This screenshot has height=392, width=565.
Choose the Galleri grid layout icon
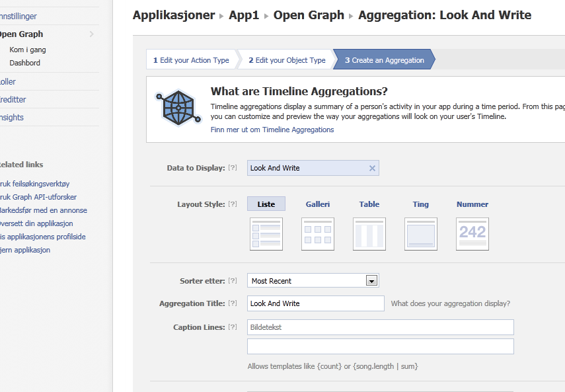point(318,234)
